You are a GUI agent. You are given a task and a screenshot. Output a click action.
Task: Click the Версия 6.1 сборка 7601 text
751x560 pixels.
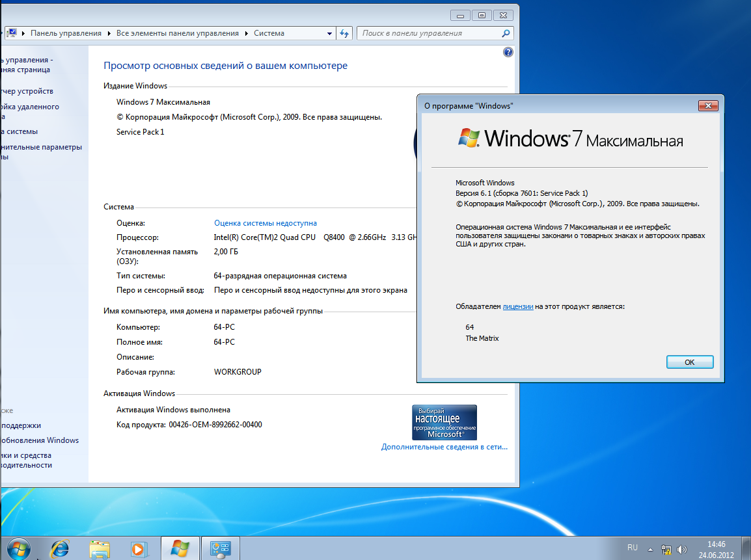pyautogui.click(x=521, y=193)
